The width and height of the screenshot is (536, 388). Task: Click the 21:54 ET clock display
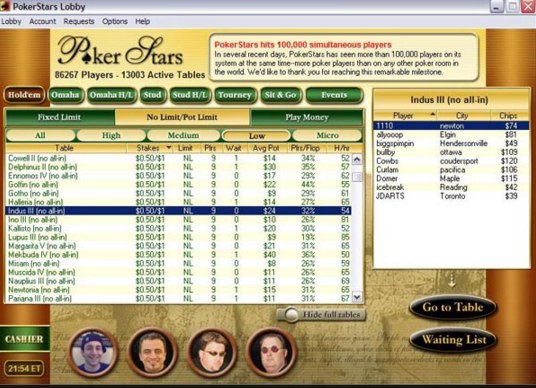pos(24,369)
